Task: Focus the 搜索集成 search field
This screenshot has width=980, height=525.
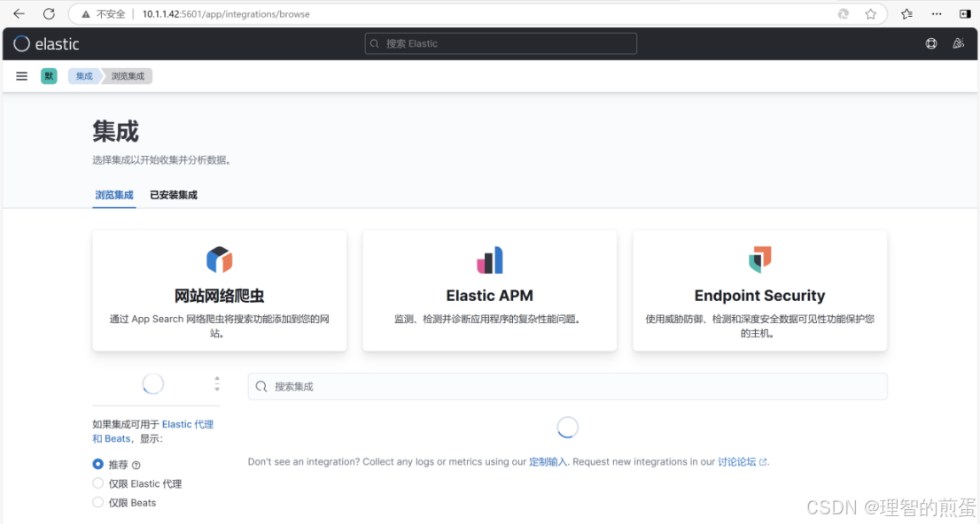Action: [567, 386]
